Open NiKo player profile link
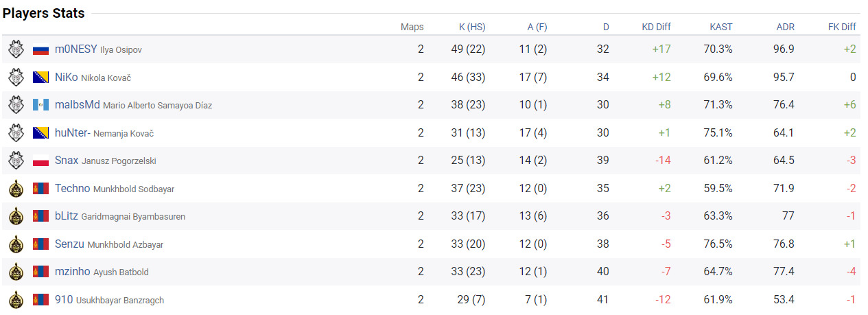This screenshot has height=315, width=868. point(66,78)
